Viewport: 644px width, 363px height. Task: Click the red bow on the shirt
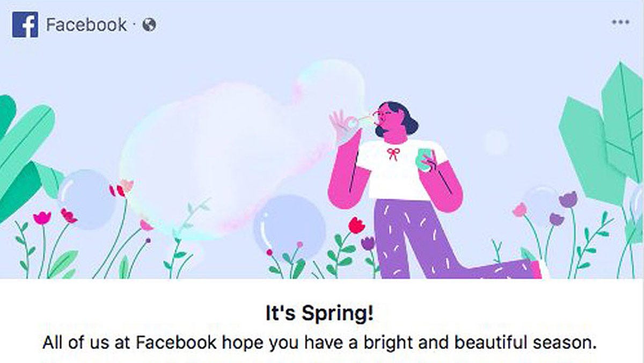[393, 155]
